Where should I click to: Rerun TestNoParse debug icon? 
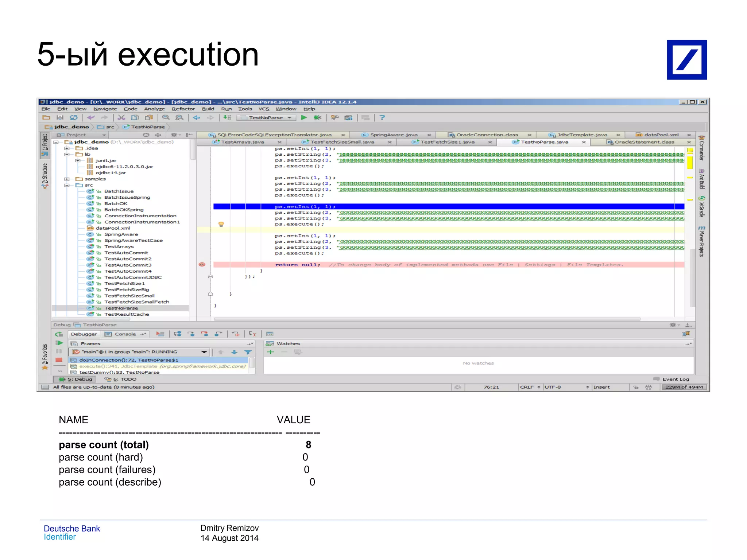pyautogui.click(x=59, y=334)
